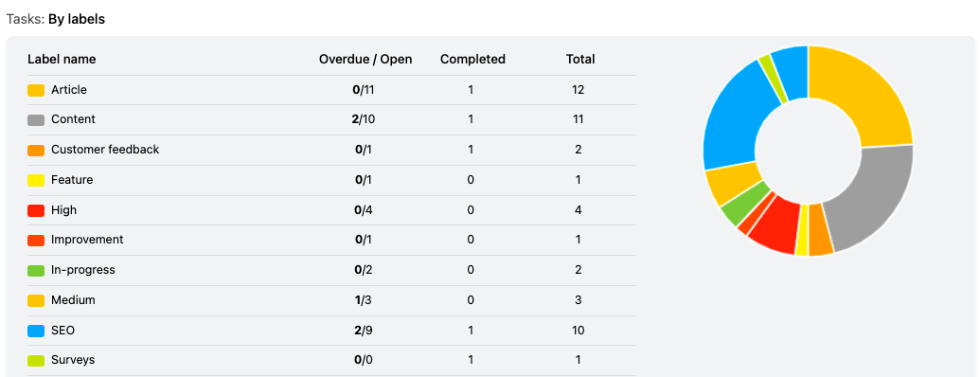Click the gray Content label swatch
This screenshot has height=377, width=980.
click(x=36, y=120)
